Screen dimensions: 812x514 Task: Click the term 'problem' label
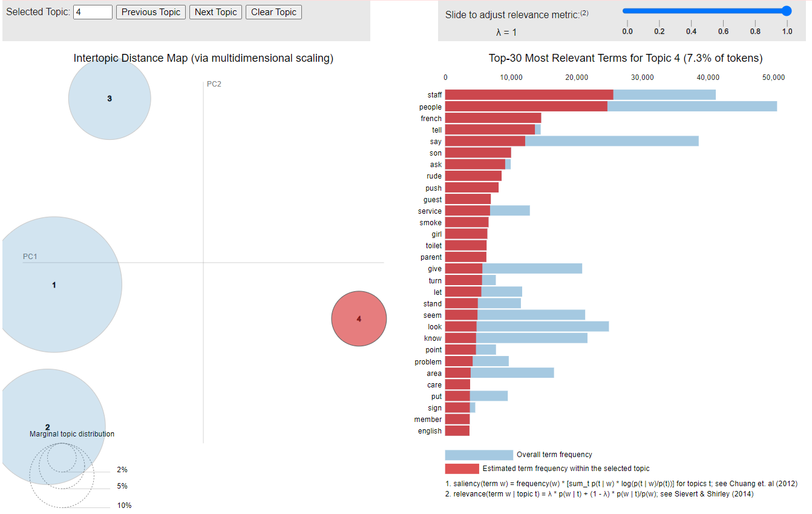point(428,361)
